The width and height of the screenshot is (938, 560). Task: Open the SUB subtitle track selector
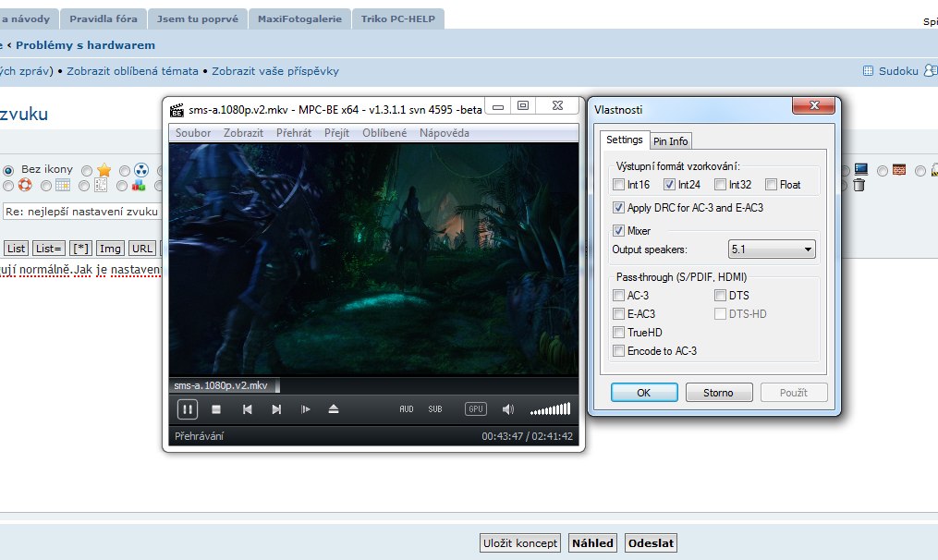[x=435, y=409]
